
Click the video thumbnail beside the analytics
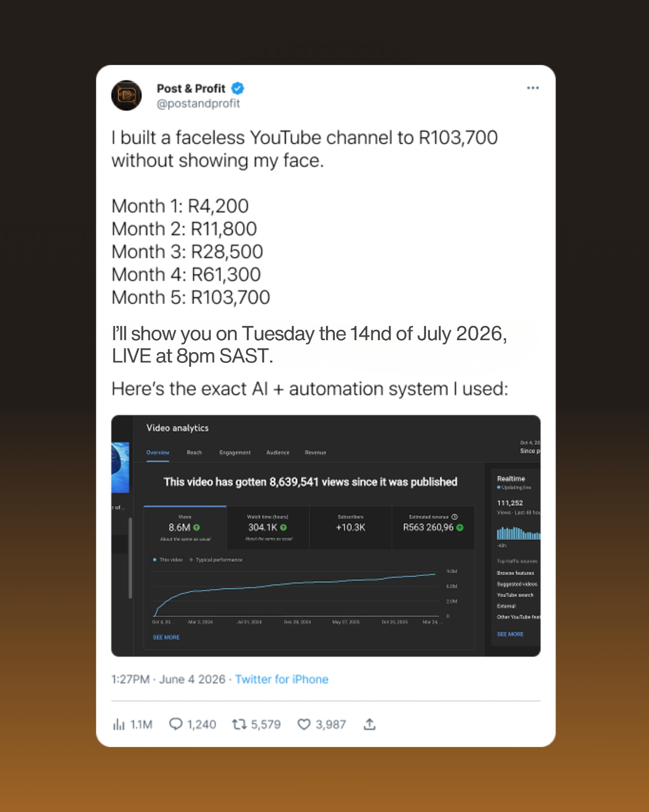point(120,467)
